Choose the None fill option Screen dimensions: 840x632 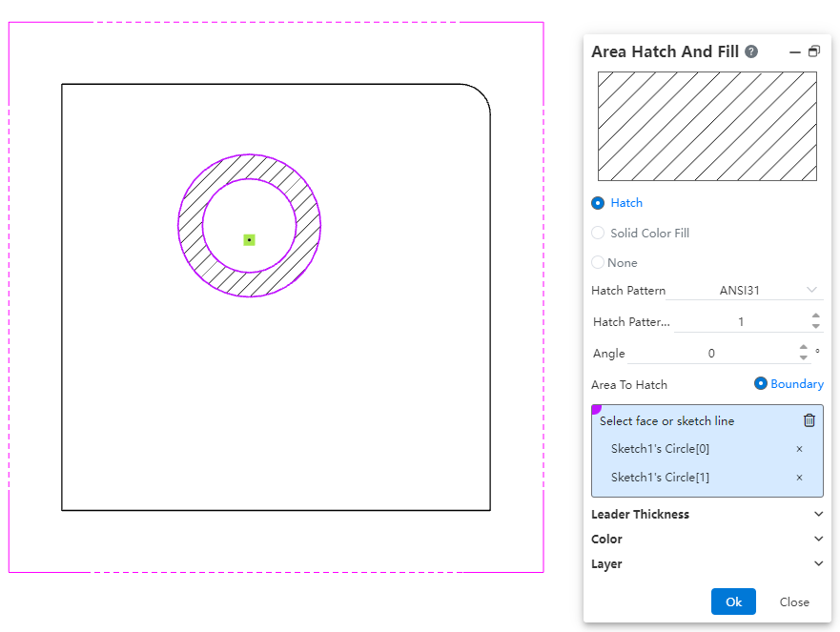pos(599,262)
